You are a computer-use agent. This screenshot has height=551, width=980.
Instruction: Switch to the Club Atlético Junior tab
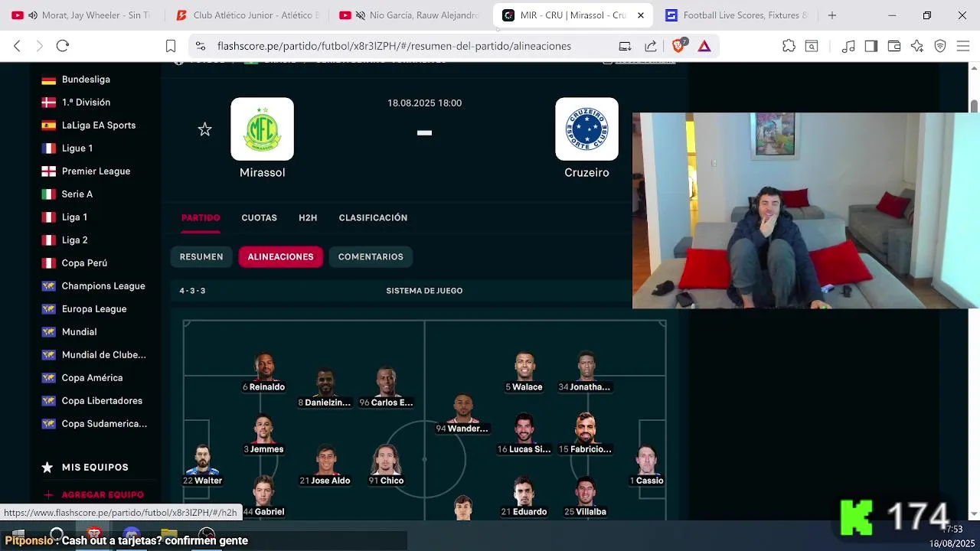pos(247,15)
